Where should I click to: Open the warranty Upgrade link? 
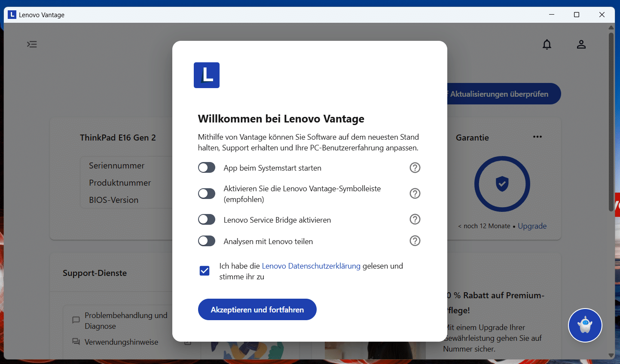click(532, 226)
